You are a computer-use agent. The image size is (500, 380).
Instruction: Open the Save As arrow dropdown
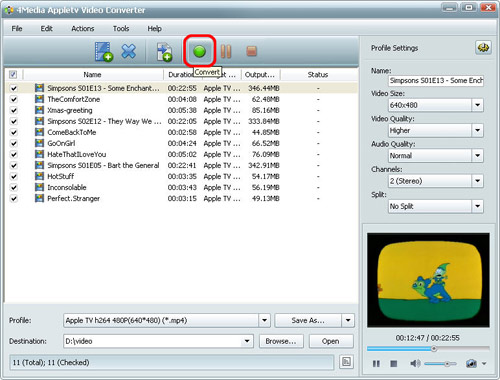click(348, 320)
